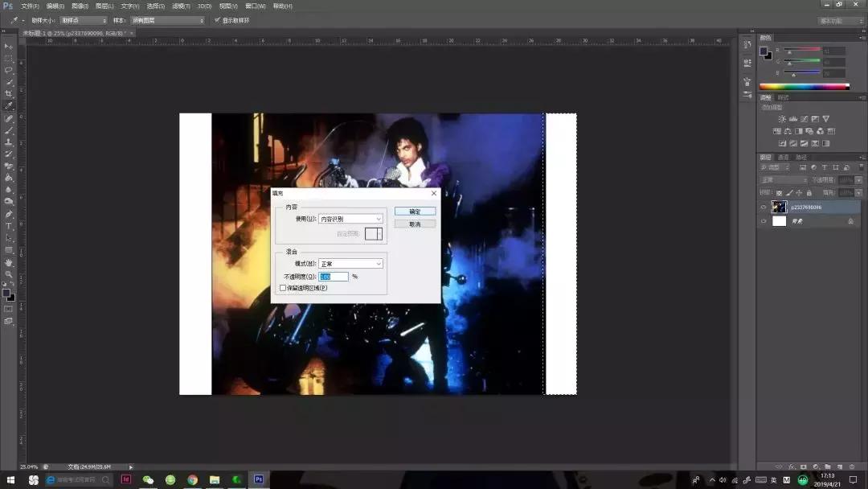Select the Lasso tool
This screenshot has height=489, width=868.
pyautogui.click(x=9, y=70)
